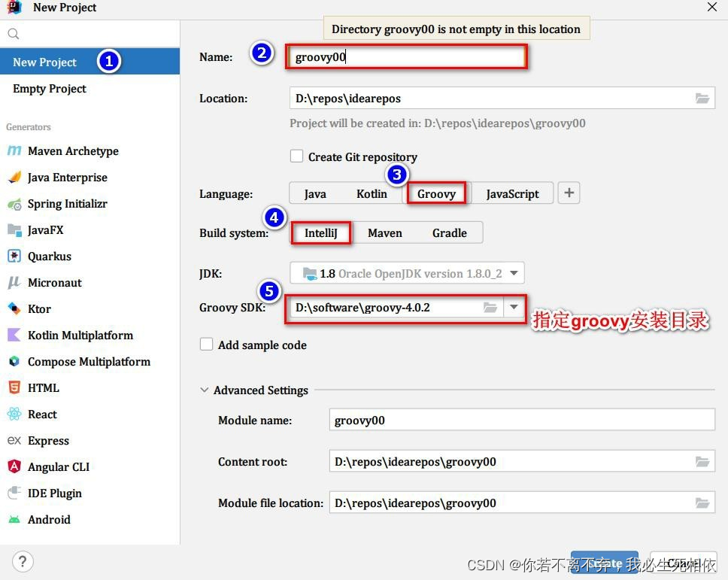This screenshot has height=580, width=728.
Task: Choose Compose Multiplatform generator
Action: click(x=89, y=361)
